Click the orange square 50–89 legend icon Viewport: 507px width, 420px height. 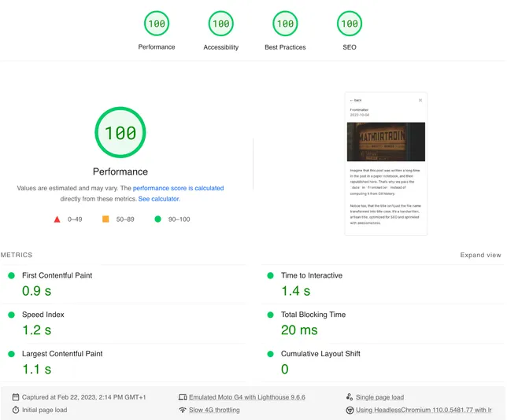pos(105,219)
